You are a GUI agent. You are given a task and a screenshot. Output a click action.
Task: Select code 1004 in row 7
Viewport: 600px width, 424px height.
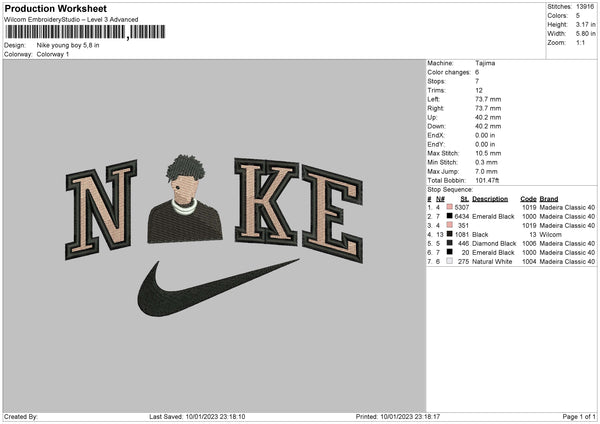pos(529,262)
